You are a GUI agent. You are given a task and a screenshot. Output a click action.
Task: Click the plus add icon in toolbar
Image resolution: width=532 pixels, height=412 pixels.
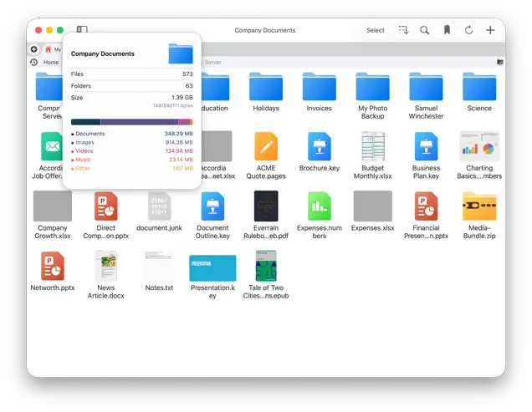pos(490,30)
